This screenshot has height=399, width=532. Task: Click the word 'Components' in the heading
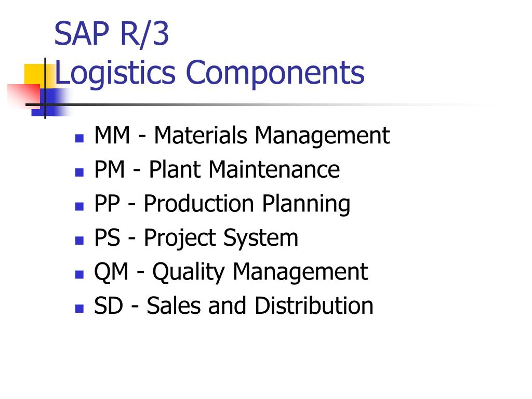pyautogui.click(x=275, y=74)
